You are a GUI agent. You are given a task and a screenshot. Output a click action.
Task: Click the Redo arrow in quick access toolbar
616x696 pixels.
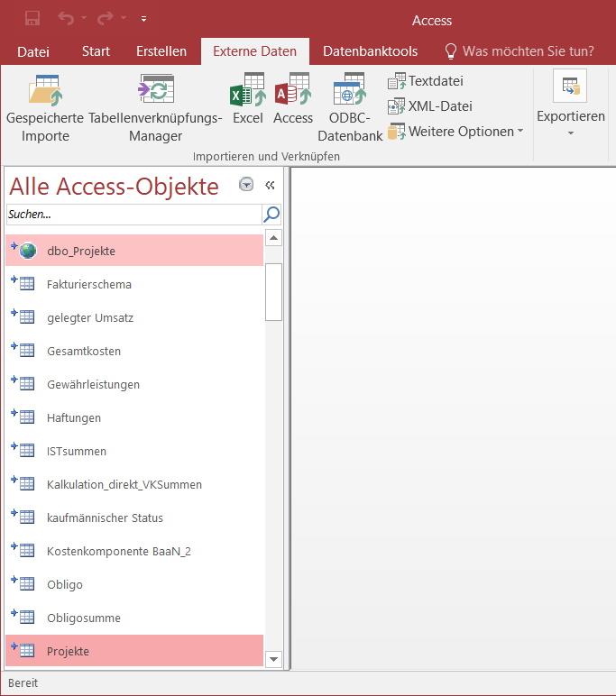[x=106, y=19]
